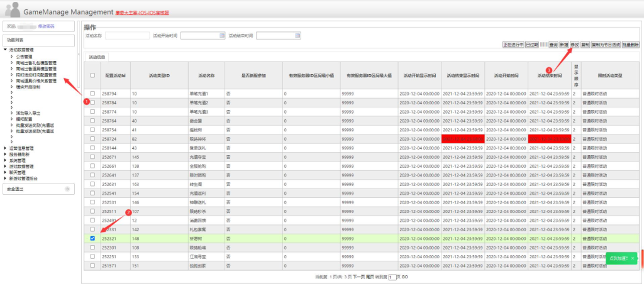The image size is (644, 284).
Task: Open the calendar icon for 活动开始时间
Action: coord(222,36)
